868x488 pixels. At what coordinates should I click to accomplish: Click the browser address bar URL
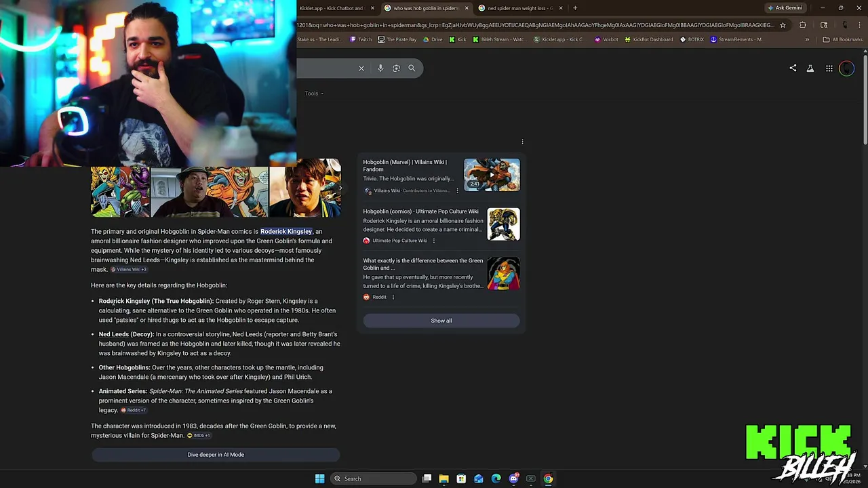click(536, 25)
